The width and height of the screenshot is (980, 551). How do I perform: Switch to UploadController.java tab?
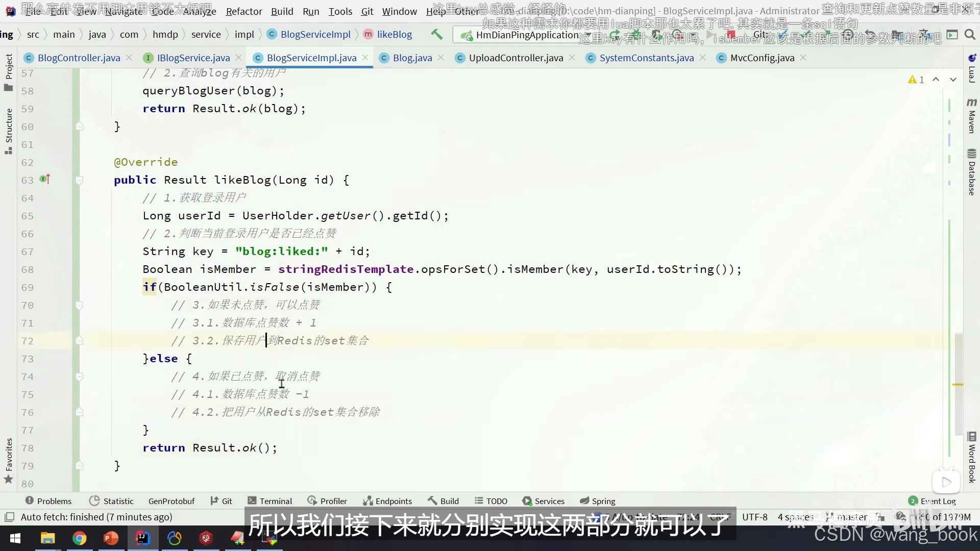[516, 58]
